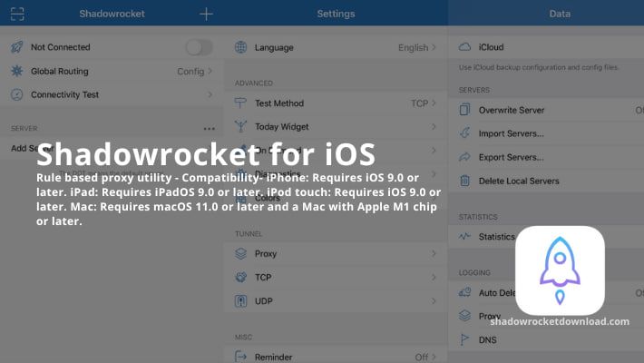Viewport: 644px width, 363px height.
Task: Open Language English selection
Action: (x=417, y=48)
